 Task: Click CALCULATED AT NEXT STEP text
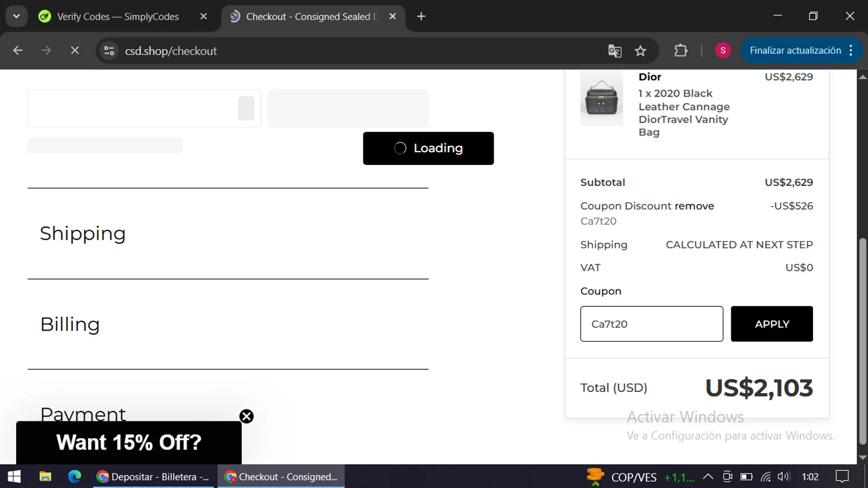coord(739,245)
